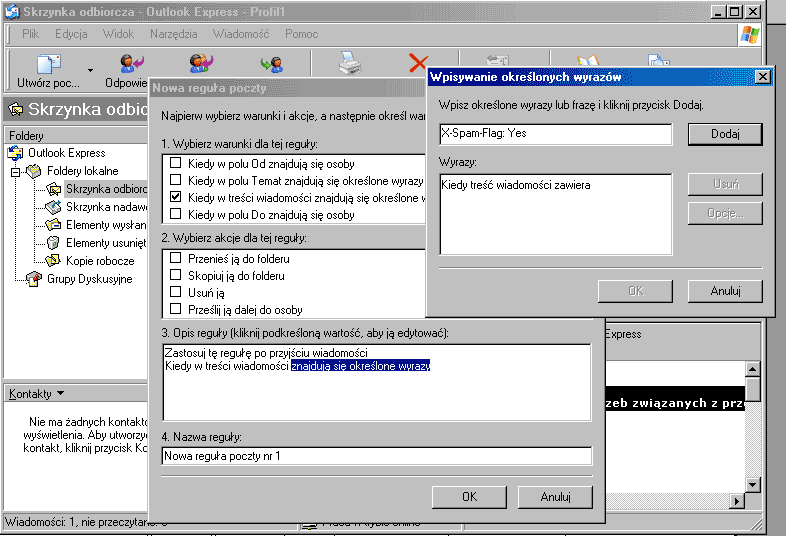Click Anuluj in the Wpisywanie wyrazów dialog
Screen dimensions: 786x536
coord(725,291)
